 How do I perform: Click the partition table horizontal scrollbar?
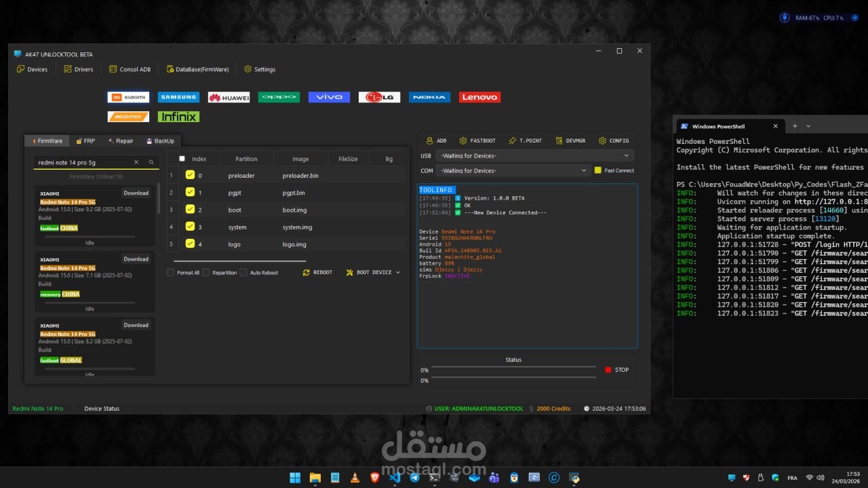(239, 261)
